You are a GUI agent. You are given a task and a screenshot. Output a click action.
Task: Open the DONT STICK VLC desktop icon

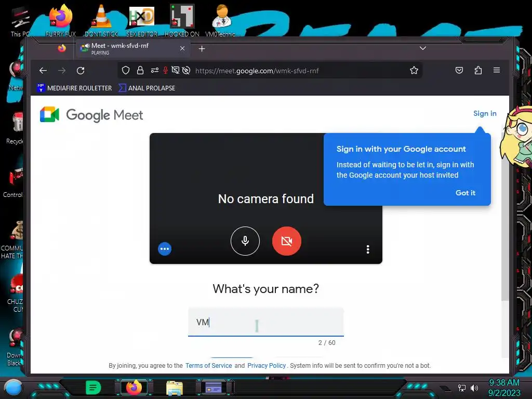pyautogui.click(x=101, y=20)
